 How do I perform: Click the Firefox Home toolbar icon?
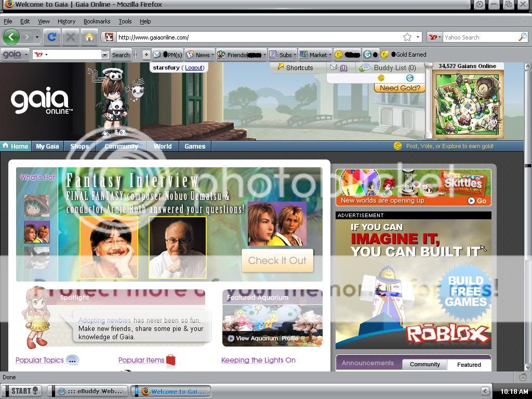pos(89,37)
